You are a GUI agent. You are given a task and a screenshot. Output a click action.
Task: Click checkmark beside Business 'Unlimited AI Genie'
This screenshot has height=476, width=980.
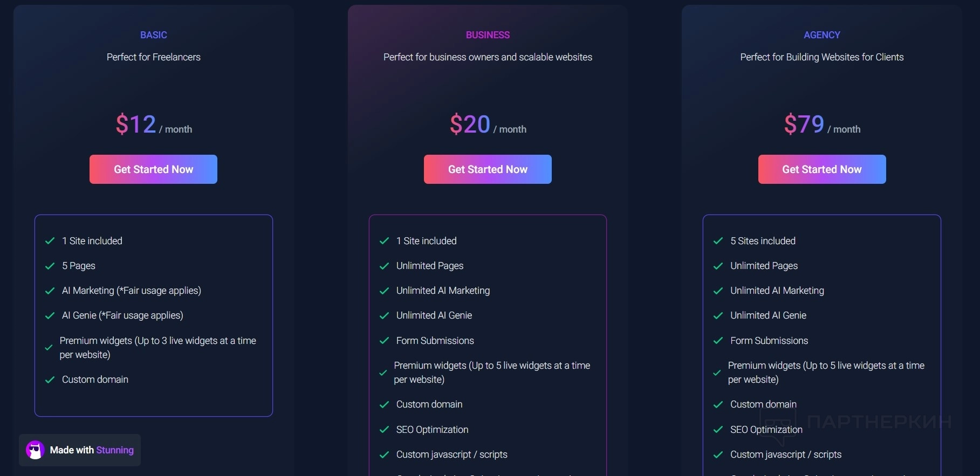(384, 315)
